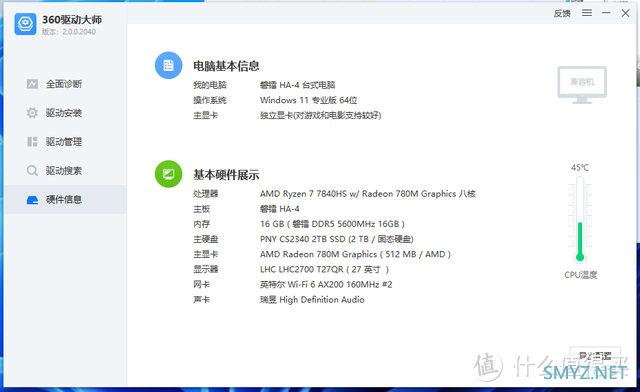Image resolution: width=640 pixels, height=392 pixels.
Task: Open the hamburger main menu
Action: point(587,13)
